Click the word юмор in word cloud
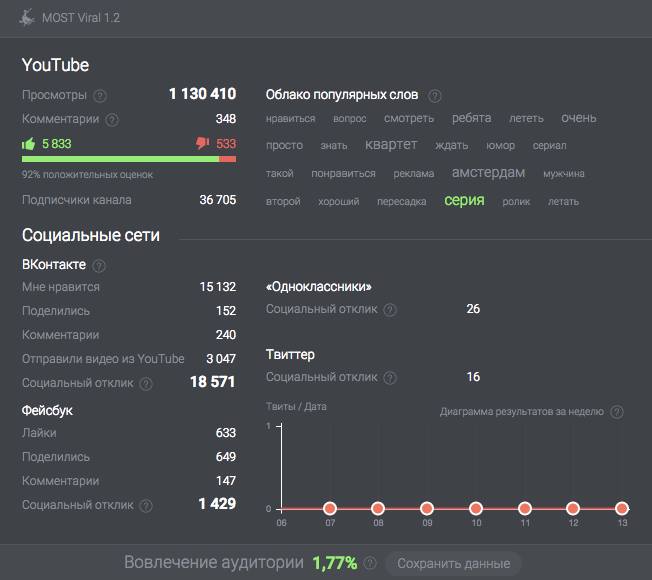The height and width of the screenshot is (580, 652). pos(500,146)
